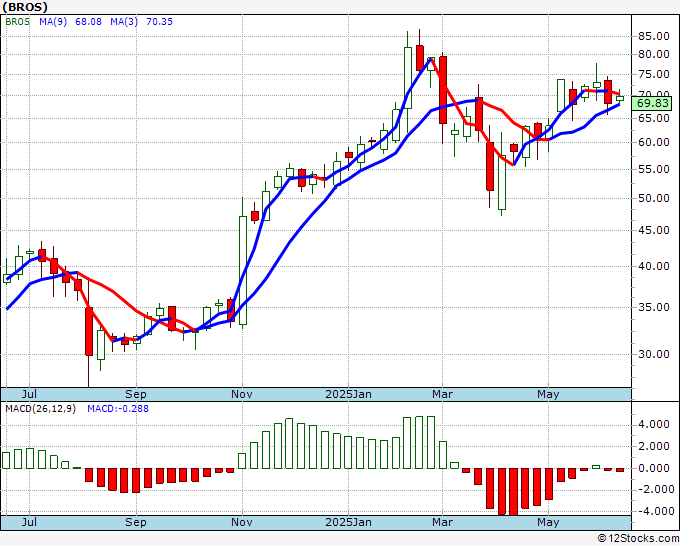Click the 55.00 price axis label
This screenshot has width=680, height=546.
pyautogui.click(x=654, y=169)
